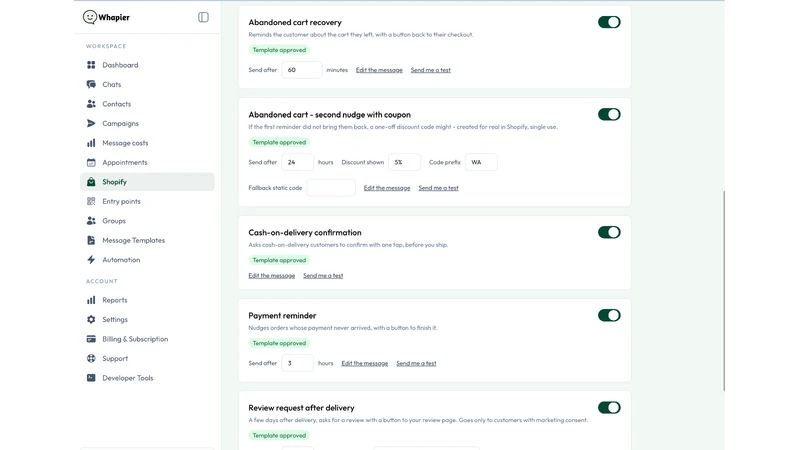Collapse the sidebar with the panel icon

[x=203, y=17]
